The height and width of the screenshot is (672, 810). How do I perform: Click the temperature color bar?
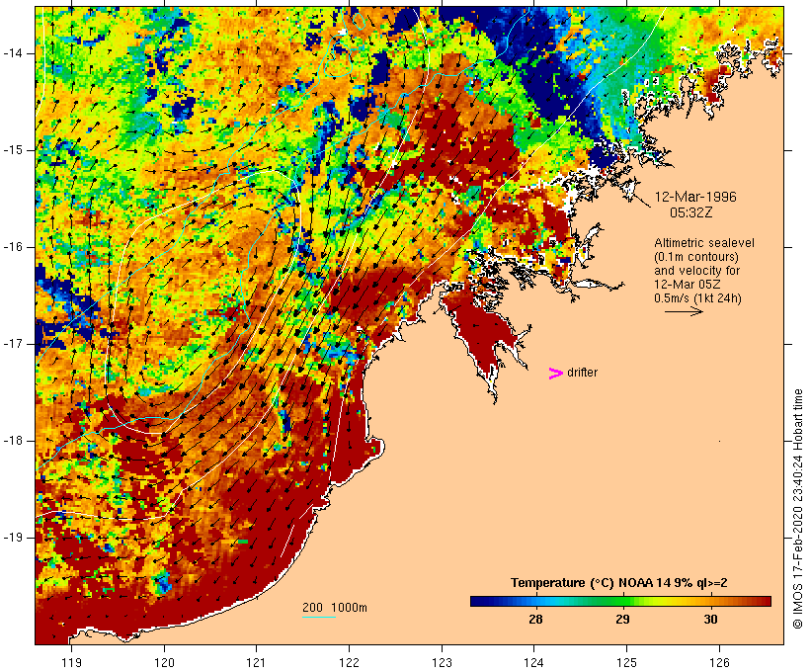[x=620, y=601]
